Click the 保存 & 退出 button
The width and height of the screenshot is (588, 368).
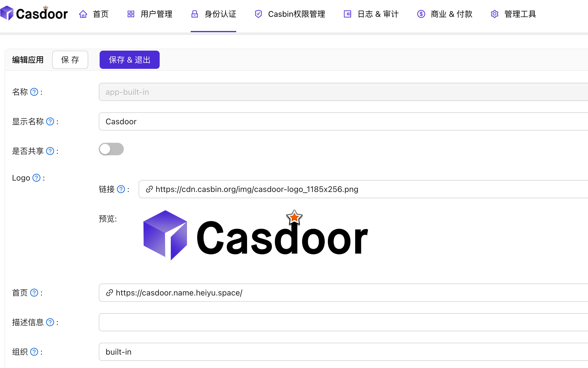click(129, 60)
